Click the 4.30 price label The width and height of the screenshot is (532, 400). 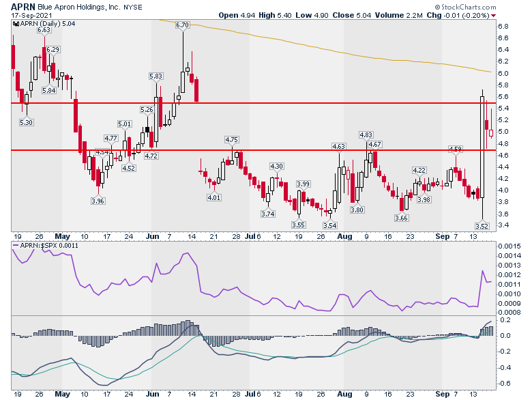276,167
